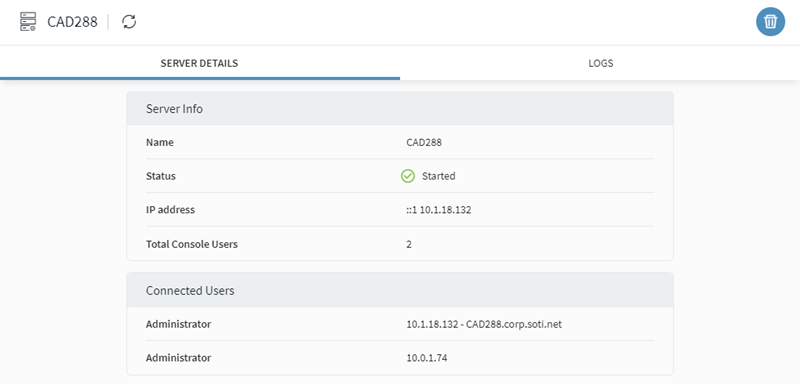800x384 pixels.
Task: Click the green Started status checkmark
Action: (x=408, y=176)
